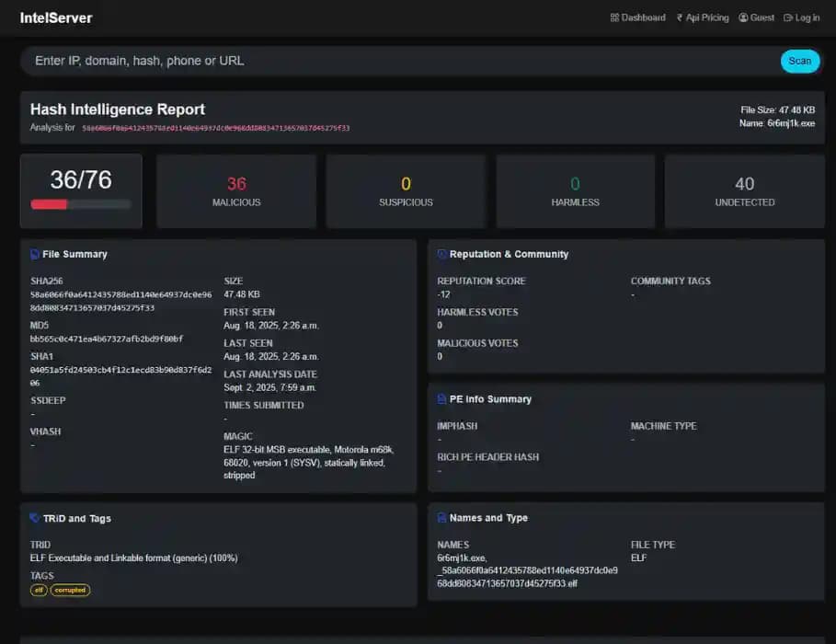Click the File Summary panel icon
836x644 pixels.
click(32, 254)
